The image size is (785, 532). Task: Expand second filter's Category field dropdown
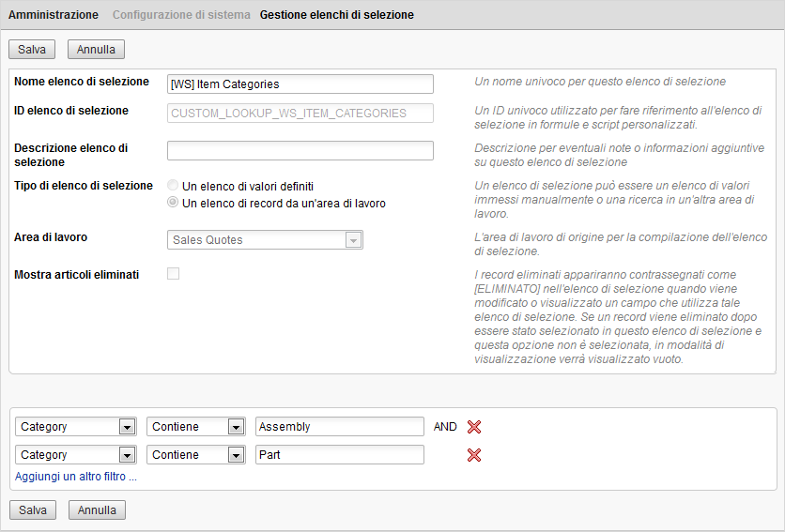(127, 455)
